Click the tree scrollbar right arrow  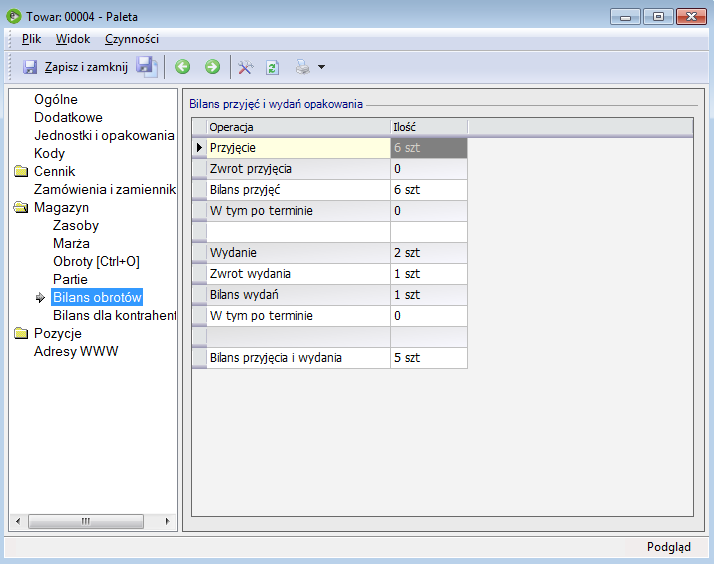(x=168, y=521)
